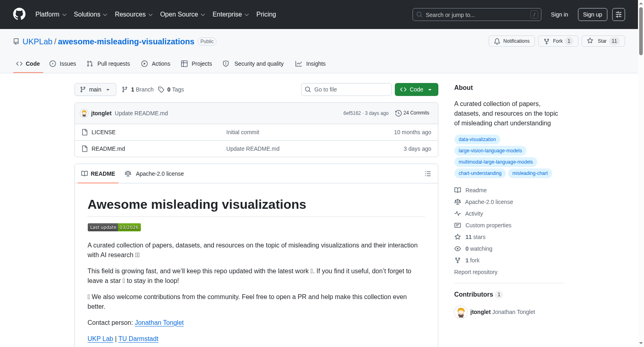This screenshot has height=347, width=644.
Task: Expand the Resources menu
Action: (134, 15)
